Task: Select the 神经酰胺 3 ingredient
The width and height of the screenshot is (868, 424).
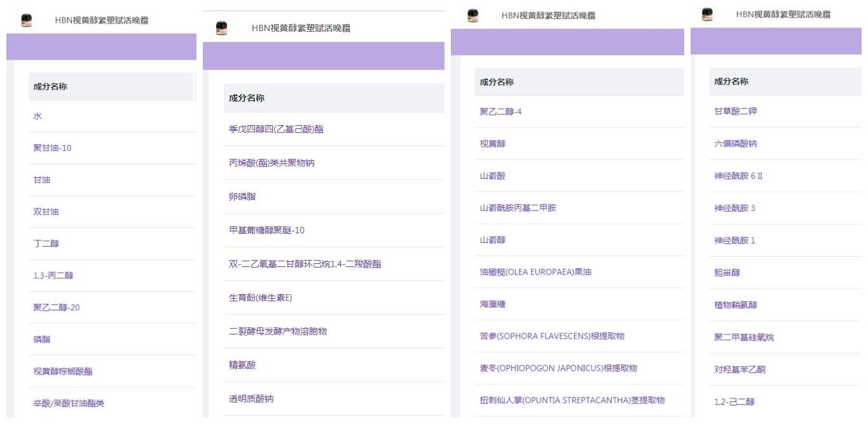Action: tap(734, 208)
